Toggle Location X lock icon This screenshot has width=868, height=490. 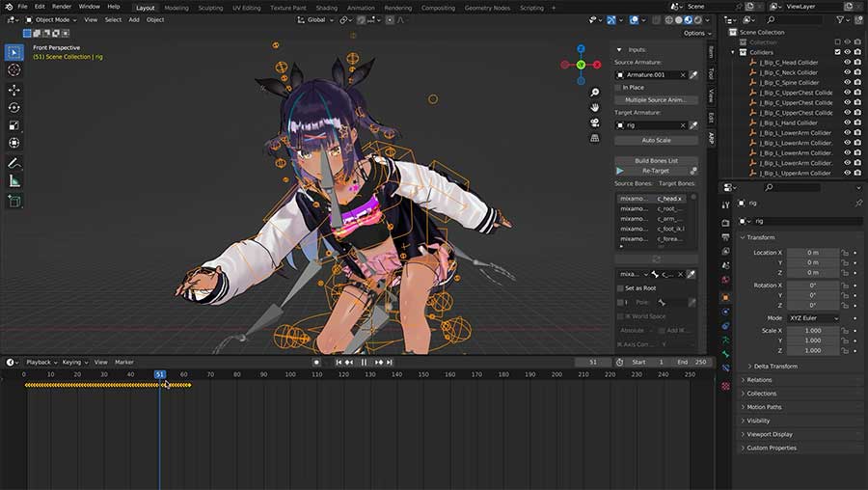[845, 253]
